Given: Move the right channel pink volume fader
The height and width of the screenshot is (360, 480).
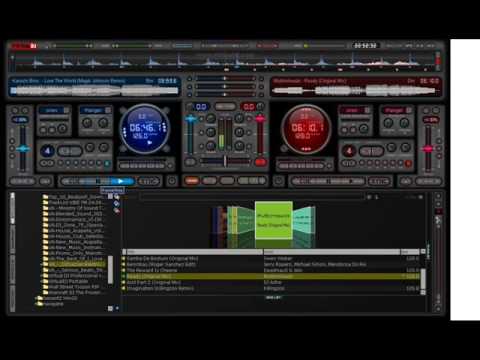Looking at the screenshot, I should pos(260,119).
